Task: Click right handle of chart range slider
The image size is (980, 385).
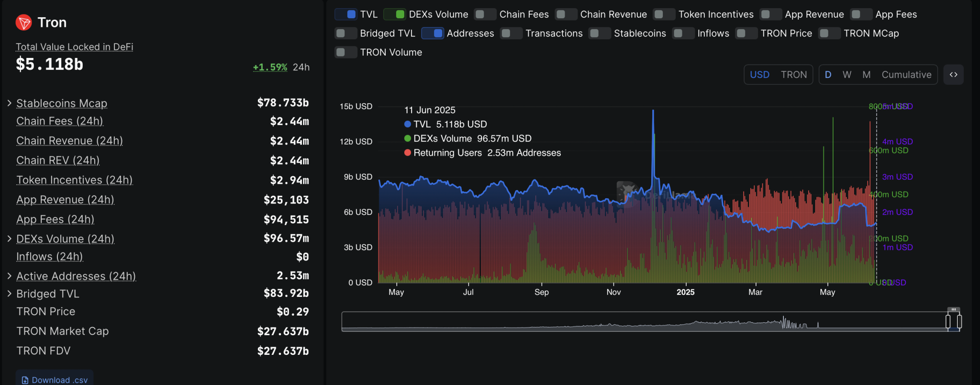Action: click(959, 321)
